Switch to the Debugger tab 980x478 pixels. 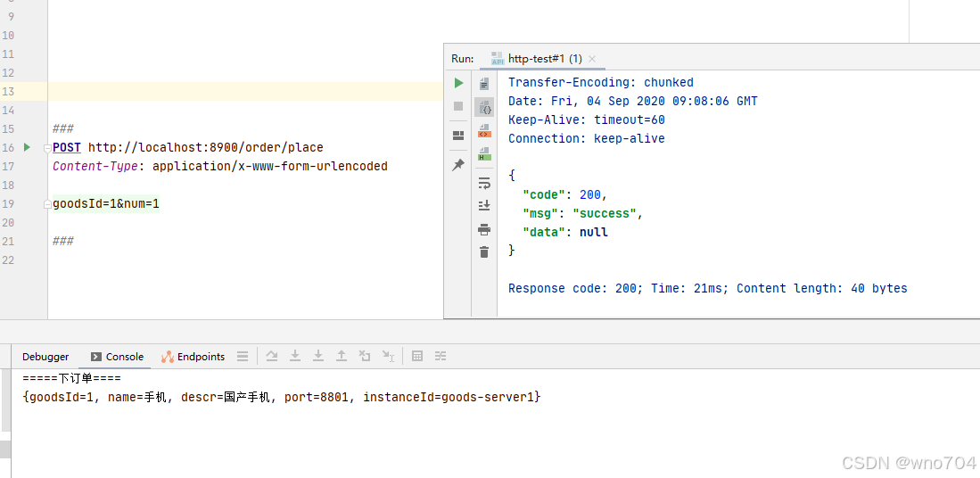click(45, 357)
